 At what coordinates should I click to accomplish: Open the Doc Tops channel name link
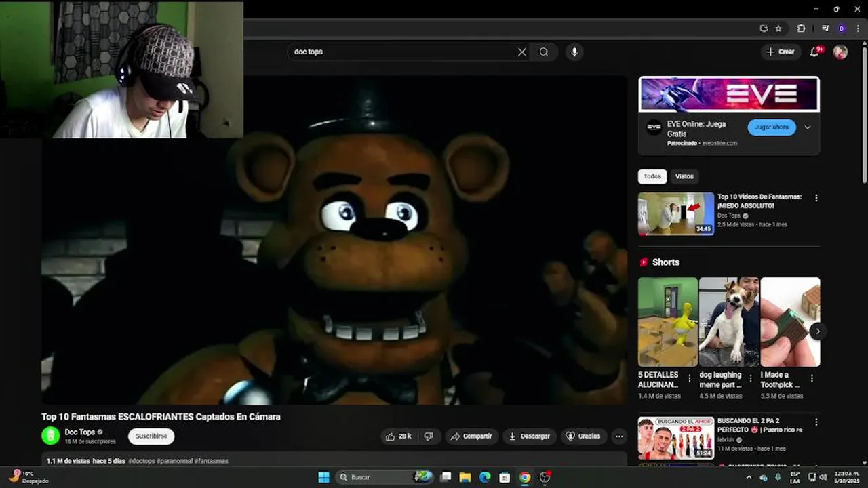79,432
